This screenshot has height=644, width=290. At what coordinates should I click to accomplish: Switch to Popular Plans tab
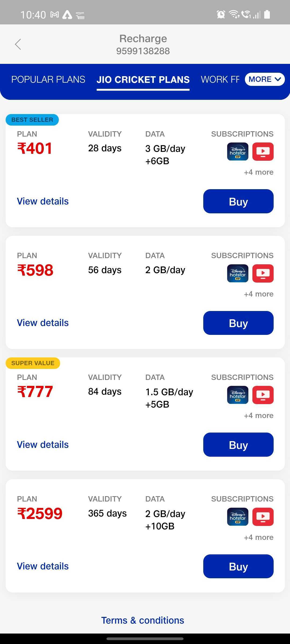[x=48, y=80]
